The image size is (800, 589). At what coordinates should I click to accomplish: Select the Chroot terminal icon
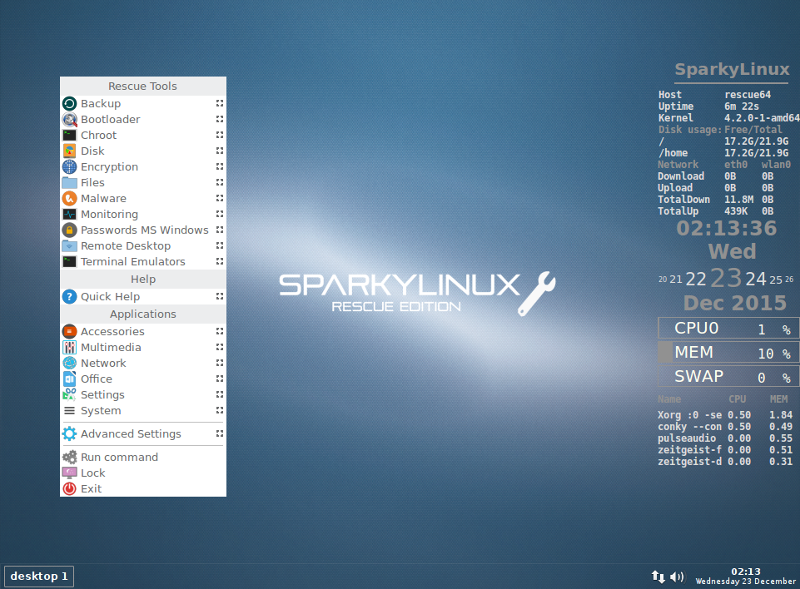(x=69, y=135)
